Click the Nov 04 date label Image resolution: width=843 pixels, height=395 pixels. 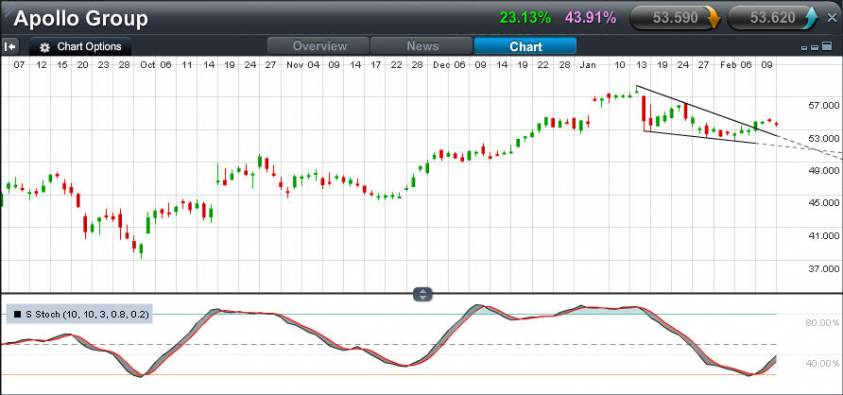pyautogui.click(x=303, y=64)
